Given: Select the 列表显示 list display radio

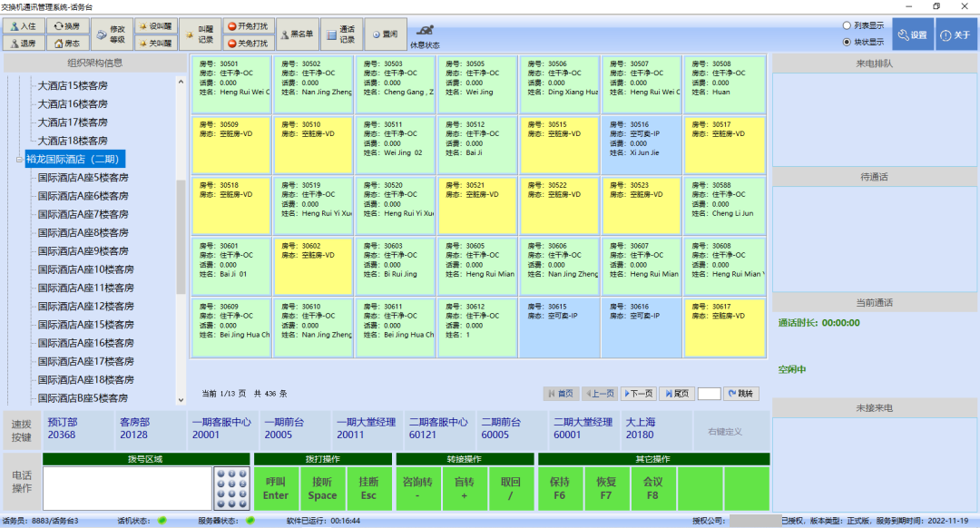Looking at the screenshot, I should 847,26.
